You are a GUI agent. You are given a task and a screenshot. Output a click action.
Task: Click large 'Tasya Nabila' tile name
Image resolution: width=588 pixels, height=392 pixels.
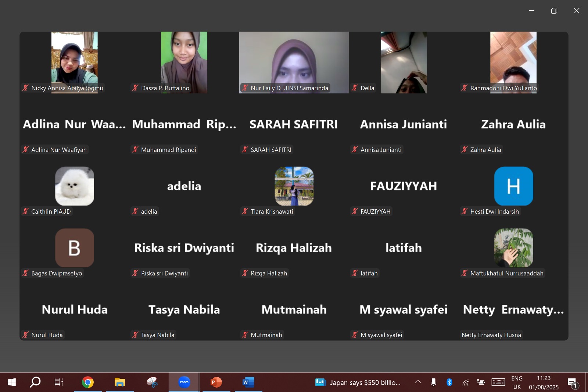point(184,310)
